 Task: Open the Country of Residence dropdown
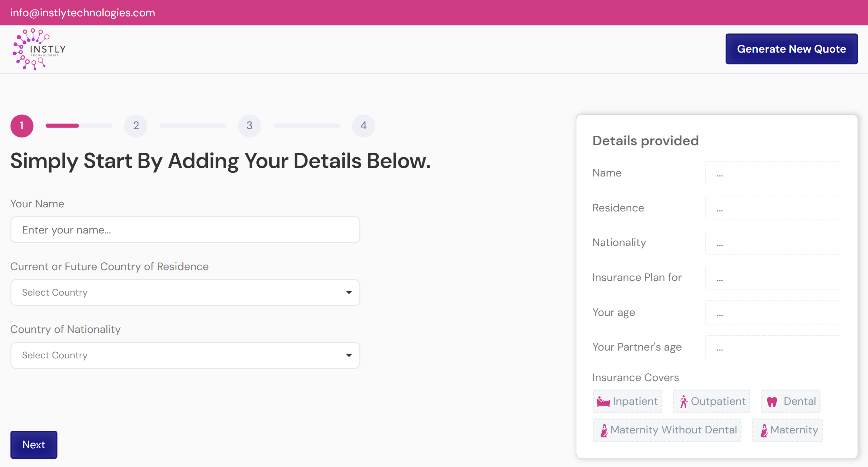click(185, 293)
